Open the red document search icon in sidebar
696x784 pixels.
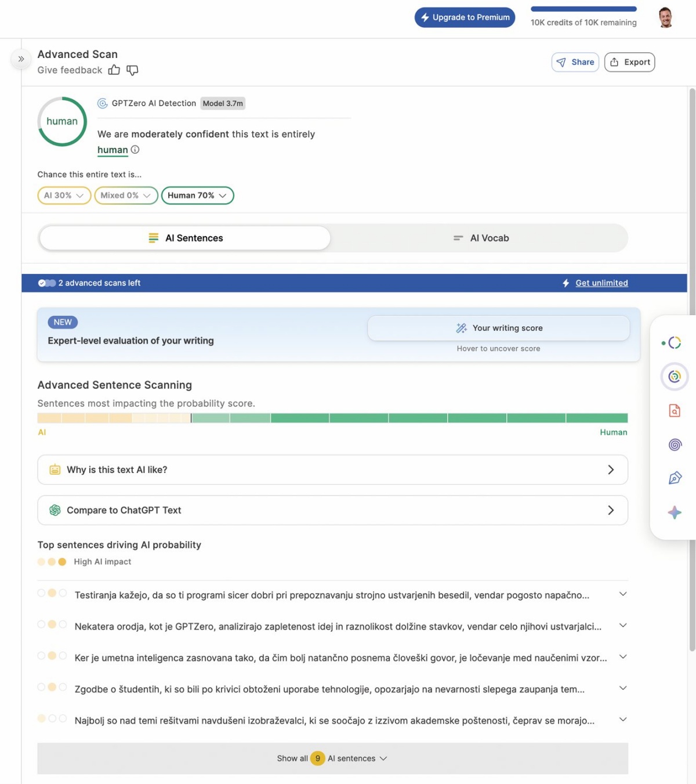coord(675,411)
